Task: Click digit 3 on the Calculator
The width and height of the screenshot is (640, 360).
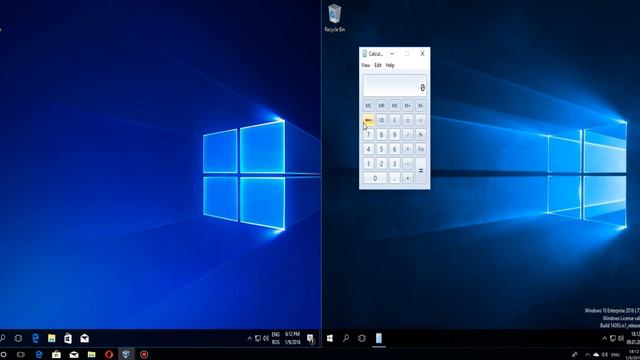Action: click(394, 164)
